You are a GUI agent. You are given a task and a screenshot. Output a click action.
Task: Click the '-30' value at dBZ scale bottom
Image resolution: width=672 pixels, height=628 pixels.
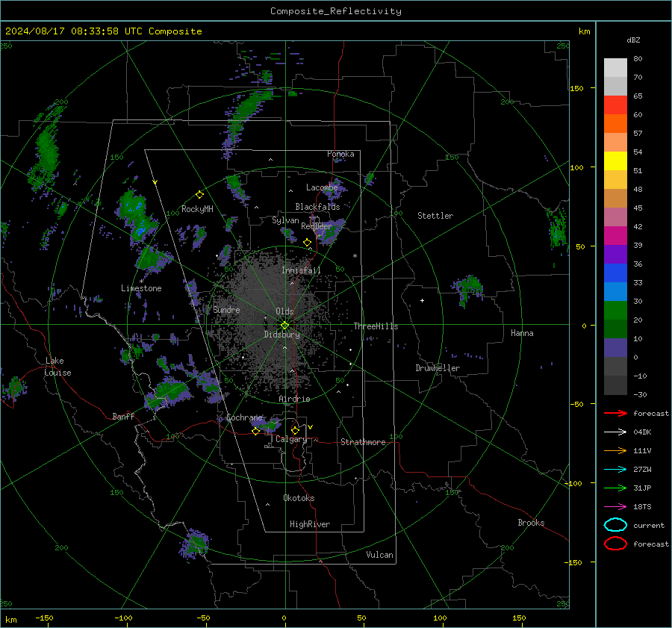640,394
